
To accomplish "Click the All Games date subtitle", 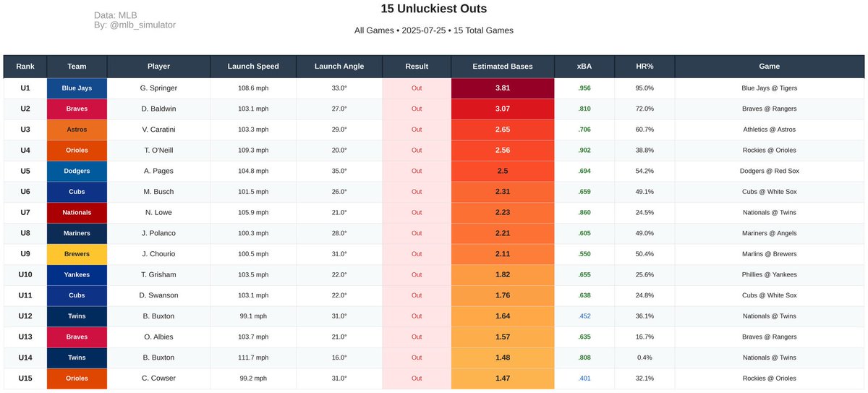I will pyautogui.click(x=434, y=30).
